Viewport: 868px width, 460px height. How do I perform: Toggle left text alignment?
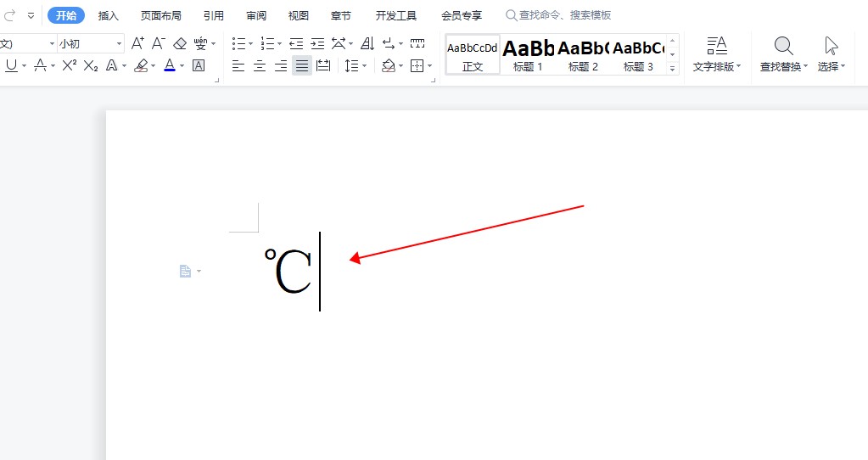(x=238, y=65)
